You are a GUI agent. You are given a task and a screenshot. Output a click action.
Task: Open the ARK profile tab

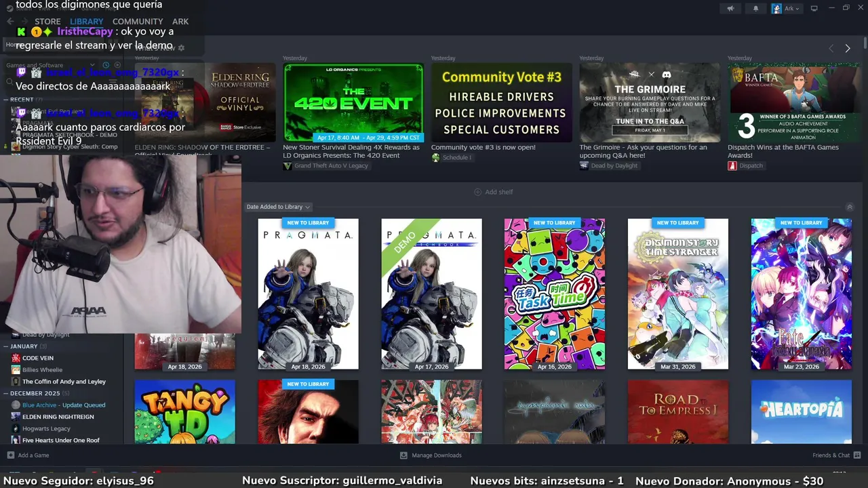pyautogui.click(x=180, y=22)
